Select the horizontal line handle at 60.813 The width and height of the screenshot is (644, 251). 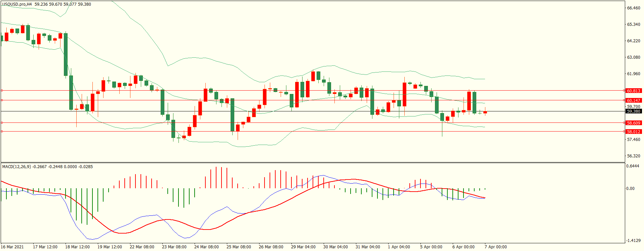[x=2, y=91]
